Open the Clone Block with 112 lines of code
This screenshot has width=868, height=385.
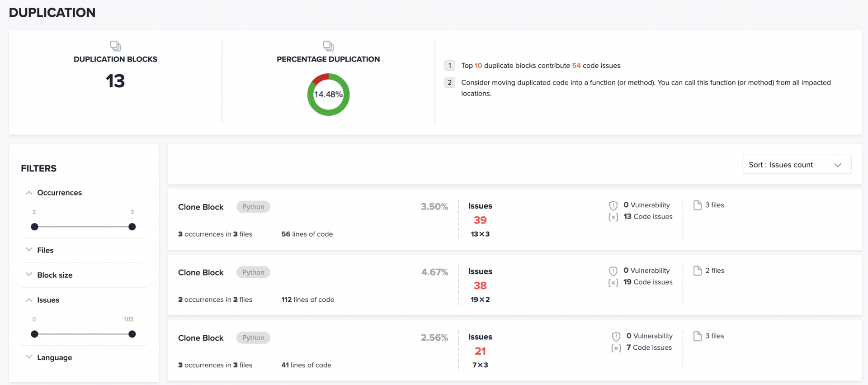pos(201,273)
